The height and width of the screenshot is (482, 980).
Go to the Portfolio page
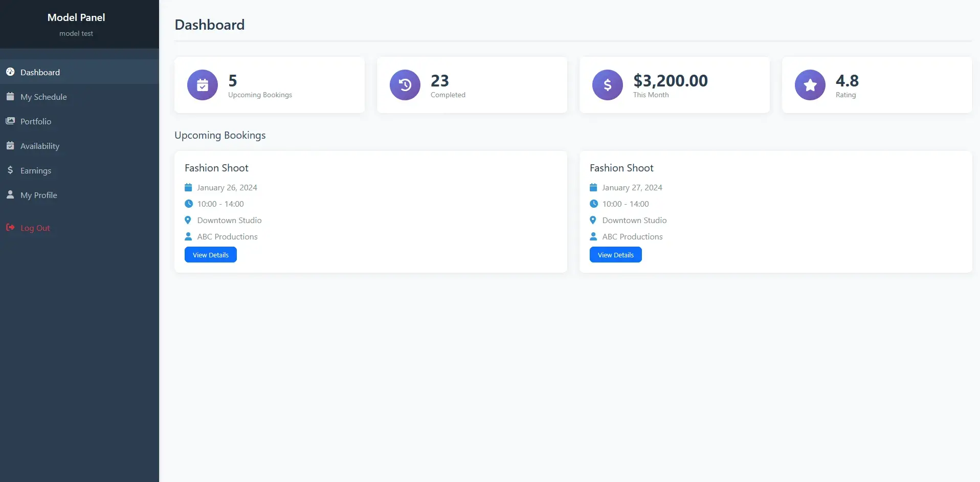coord(36,121)
